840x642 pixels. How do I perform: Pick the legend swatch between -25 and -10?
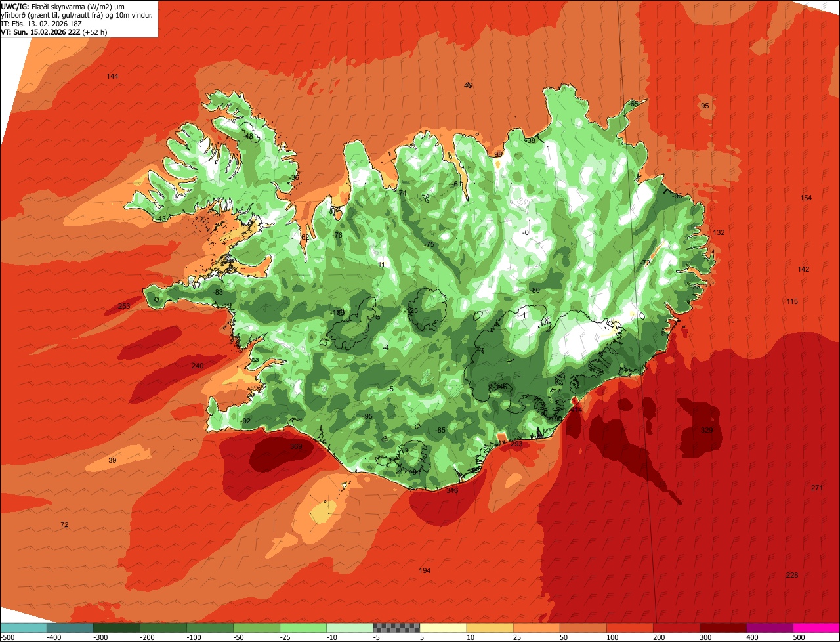(303, 628)
